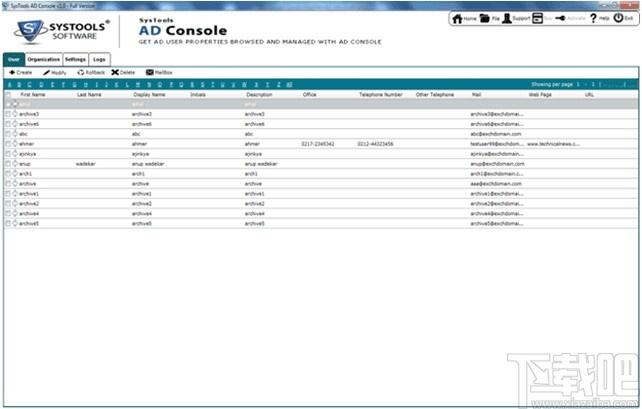Check the box for the ajinkya row
Image resolution: width=642 pixels, height=409 pixels.
8,154
